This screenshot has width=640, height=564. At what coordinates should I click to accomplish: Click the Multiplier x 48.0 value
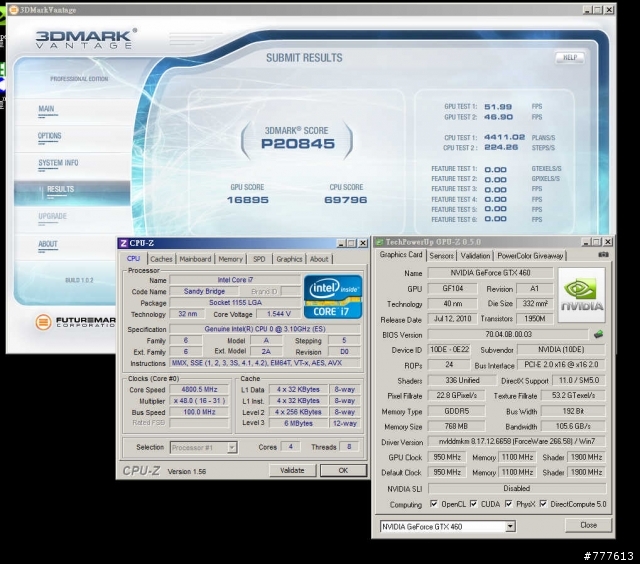pos(199,401)
